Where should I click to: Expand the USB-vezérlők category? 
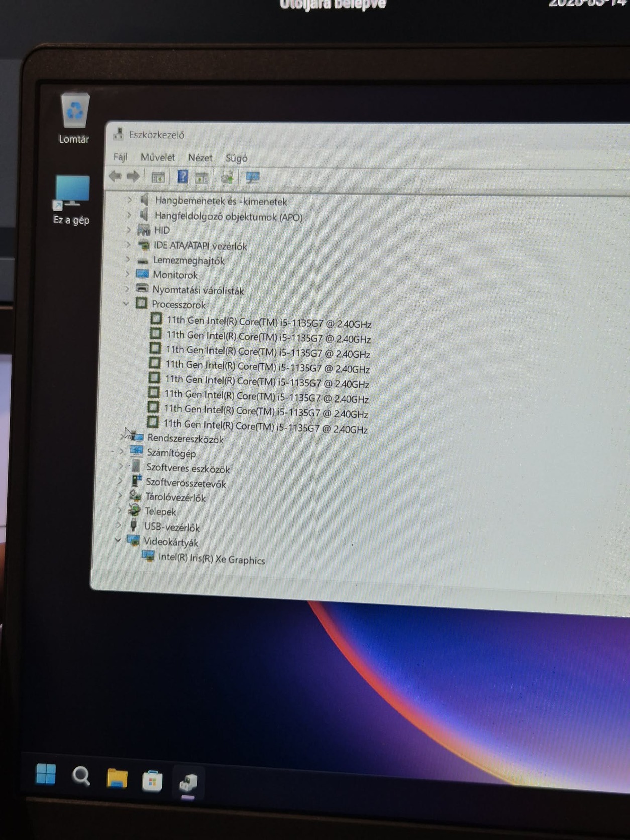tap(119, 526)
